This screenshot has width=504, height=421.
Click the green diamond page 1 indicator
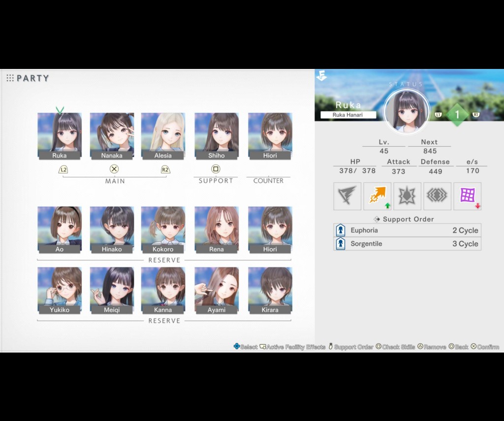[457, 115]
